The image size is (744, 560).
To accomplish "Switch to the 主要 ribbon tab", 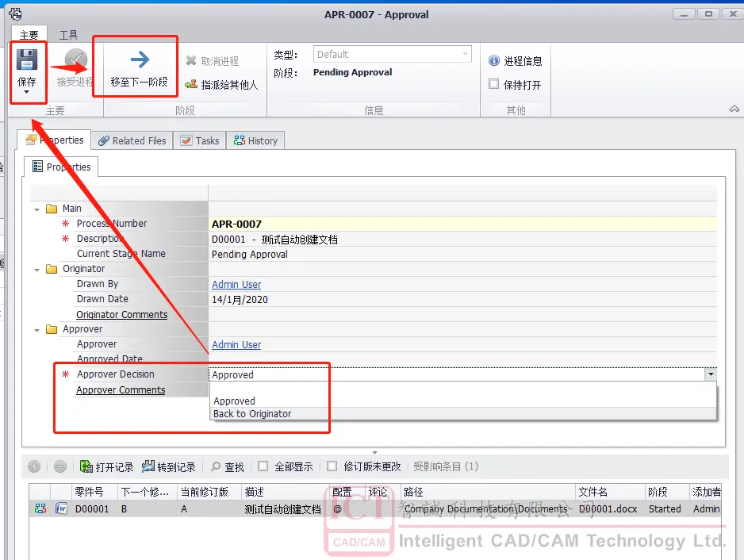I will [29, 35].
